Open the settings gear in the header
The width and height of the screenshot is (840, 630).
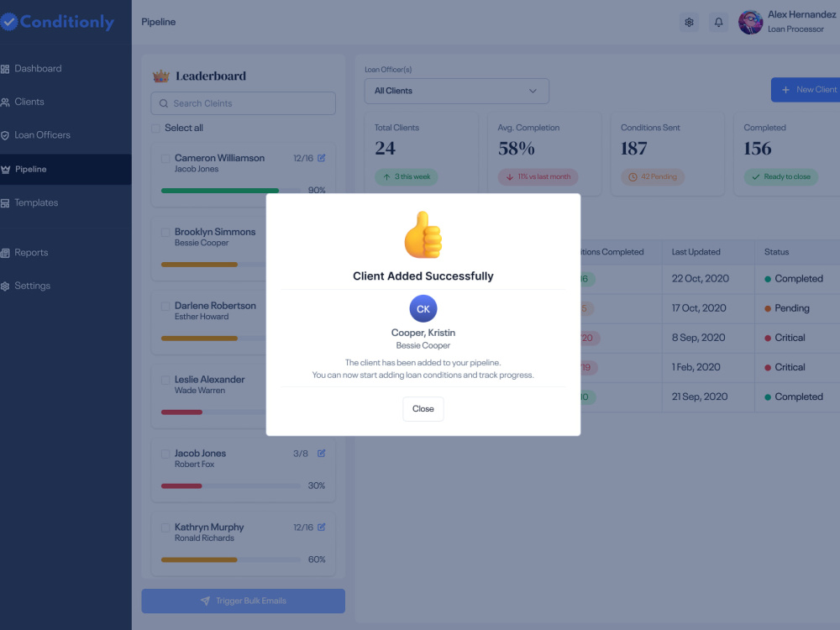[689, 22]
